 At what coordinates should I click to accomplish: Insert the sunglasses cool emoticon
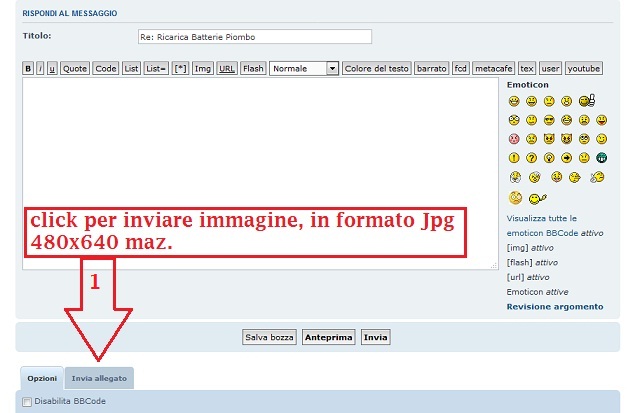pyautogui.click(x=549, y=120)
